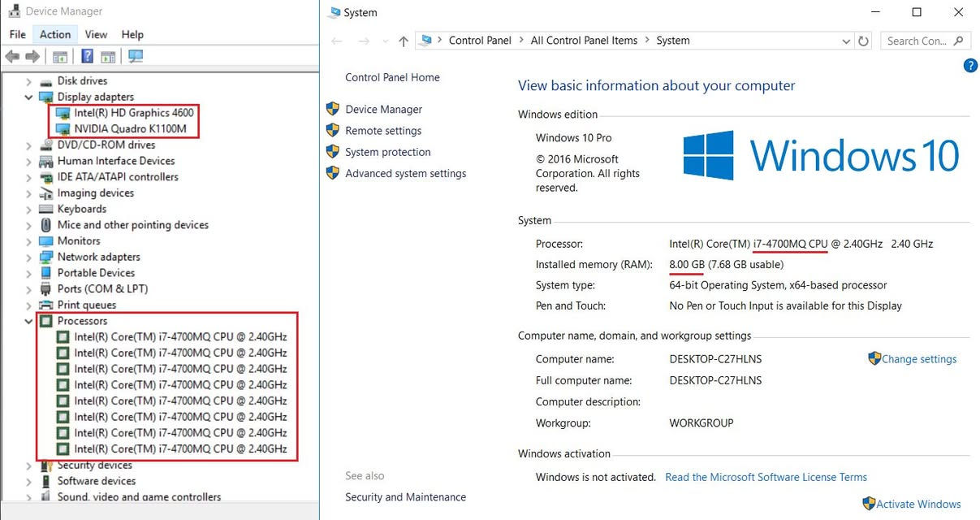Expand the Disk drives node
The height and width of the screenshot is (520, 980).
[29, 81]
